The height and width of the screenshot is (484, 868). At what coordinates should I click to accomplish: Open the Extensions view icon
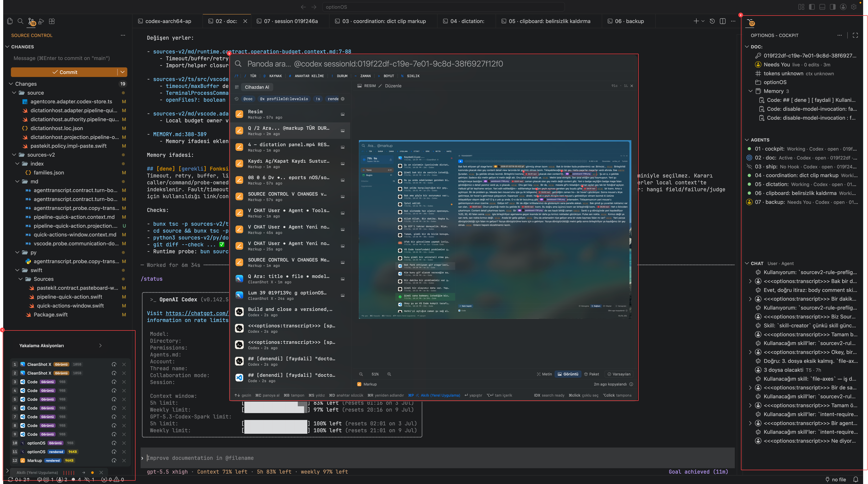point(52,21)
